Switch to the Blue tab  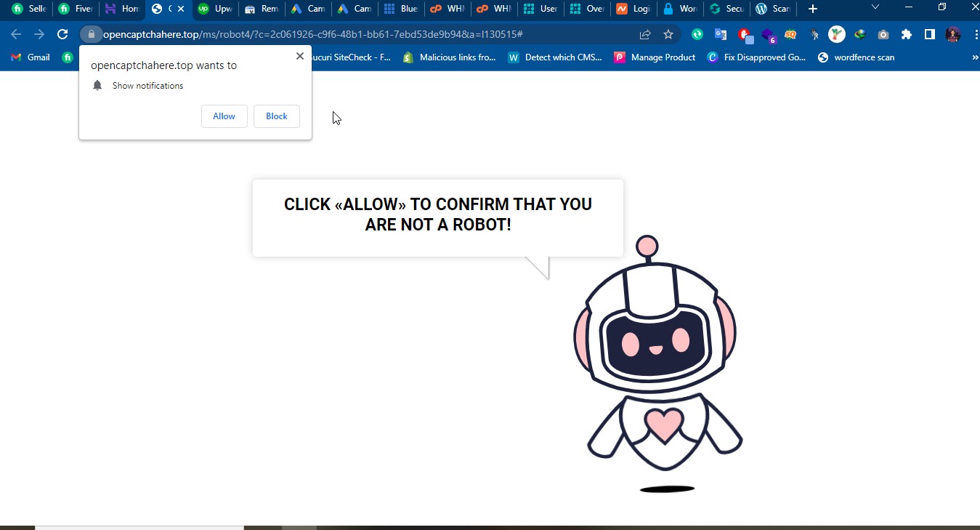tap(401, 9)
